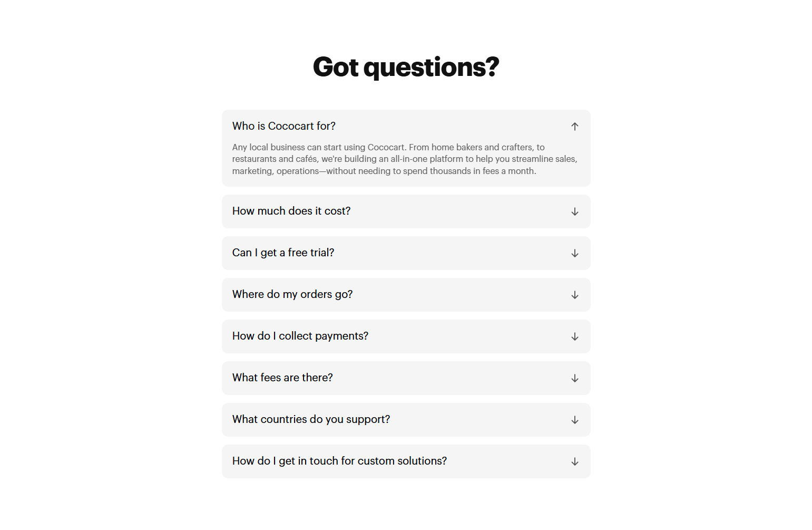Click the 'Got questions?' heading

(x=406, y=66)
